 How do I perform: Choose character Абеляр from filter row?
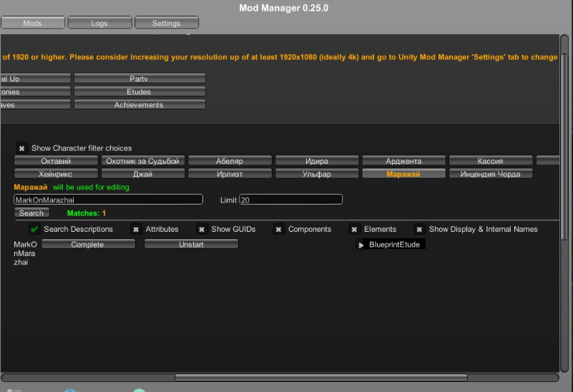pos(230,161)
